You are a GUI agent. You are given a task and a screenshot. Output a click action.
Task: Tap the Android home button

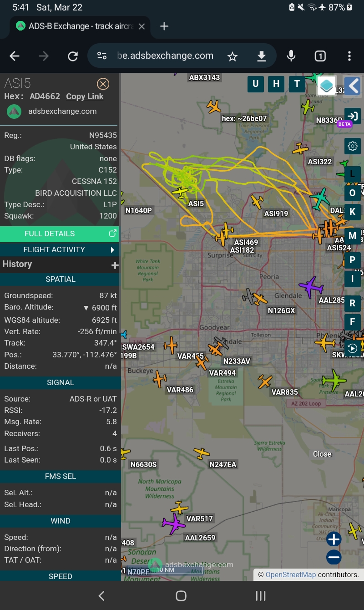(x=181, y=596)
